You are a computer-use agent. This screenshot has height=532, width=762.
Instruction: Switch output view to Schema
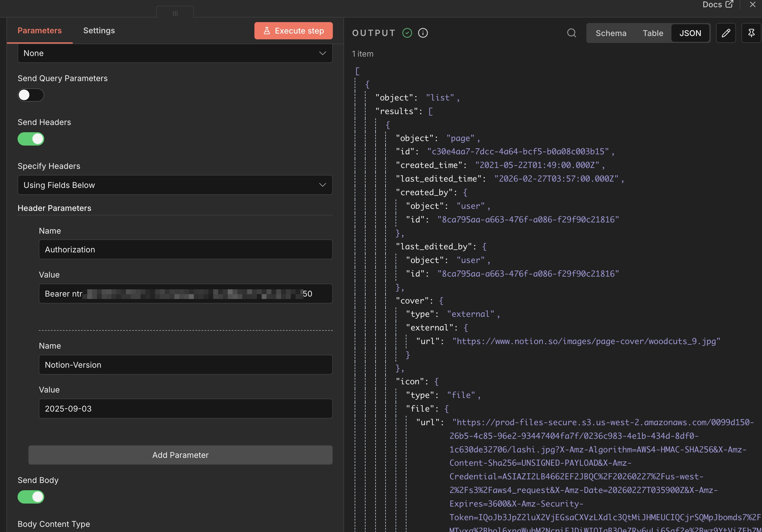611,33
